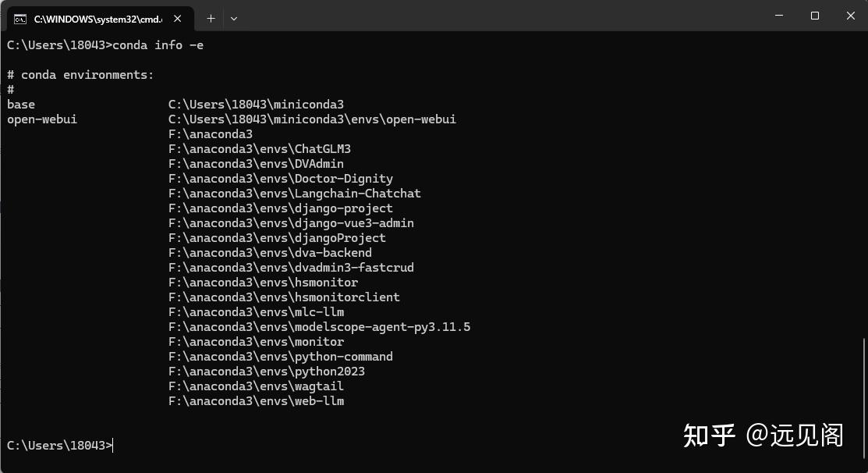This screenshot has height=473, width=868.
Task: Close the cmd.exe tab via its X icon
Action: (175, 18)
